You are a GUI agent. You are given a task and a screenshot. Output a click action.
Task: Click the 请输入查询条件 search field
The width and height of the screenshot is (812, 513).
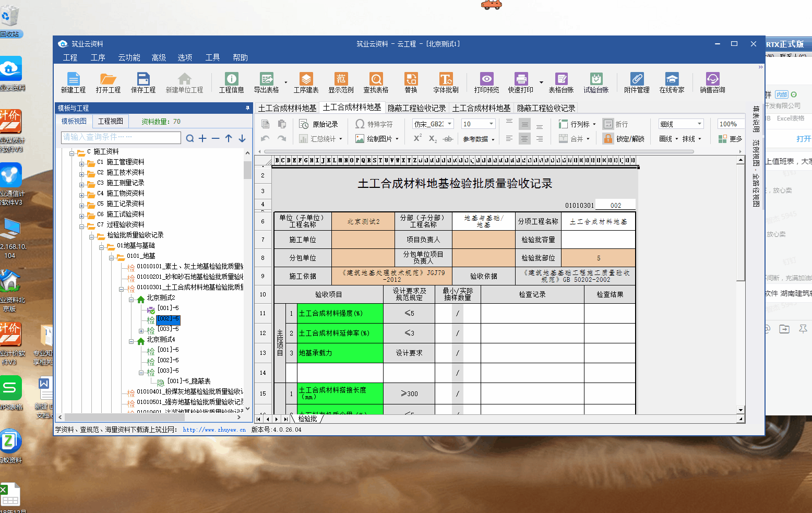click(x=121, y=137)
